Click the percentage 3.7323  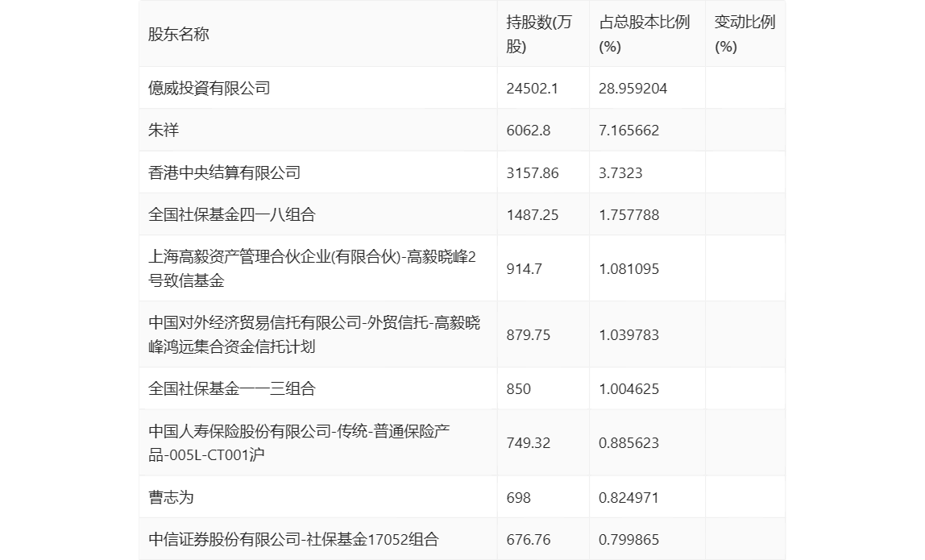pos(620,173)
